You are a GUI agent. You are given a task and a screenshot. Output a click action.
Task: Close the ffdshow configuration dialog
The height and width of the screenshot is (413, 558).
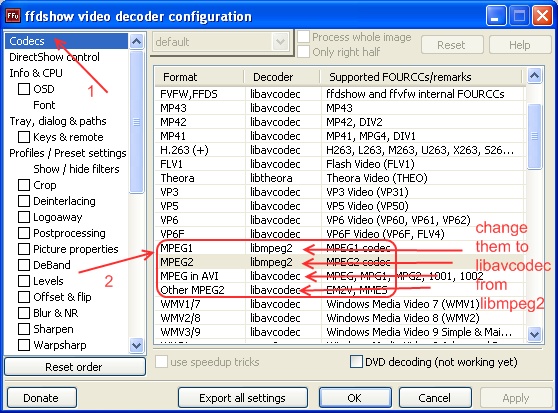(x=542, y=16)
